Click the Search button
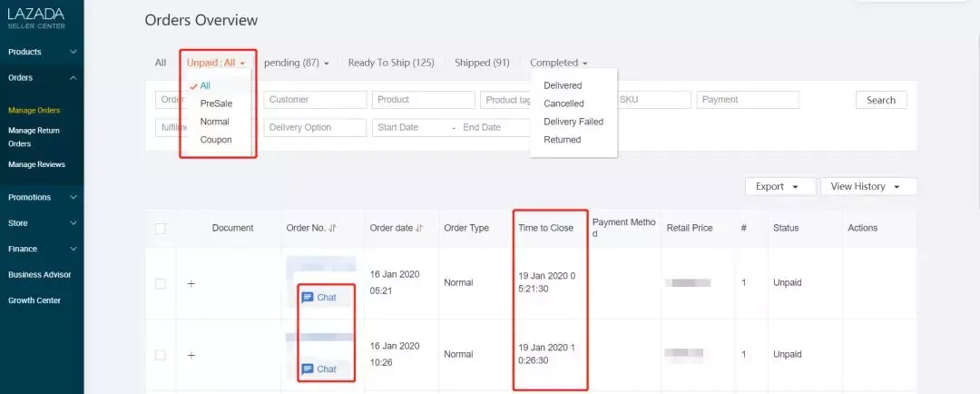The width and height of the screenshot is (980, 394). click(881, 100)
